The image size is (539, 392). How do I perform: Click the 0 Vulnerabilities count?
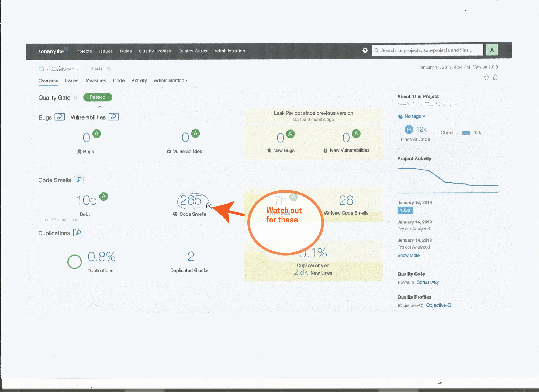[x=185, y=137]
